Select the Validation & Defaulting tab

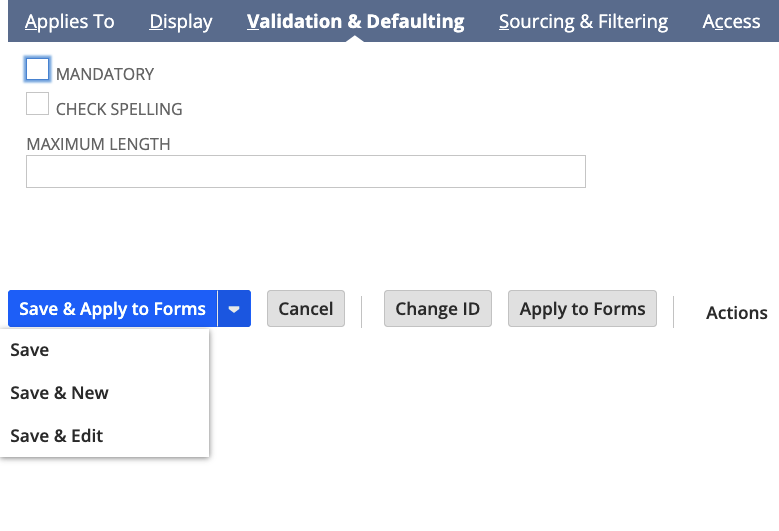click(x=356, y=21)
